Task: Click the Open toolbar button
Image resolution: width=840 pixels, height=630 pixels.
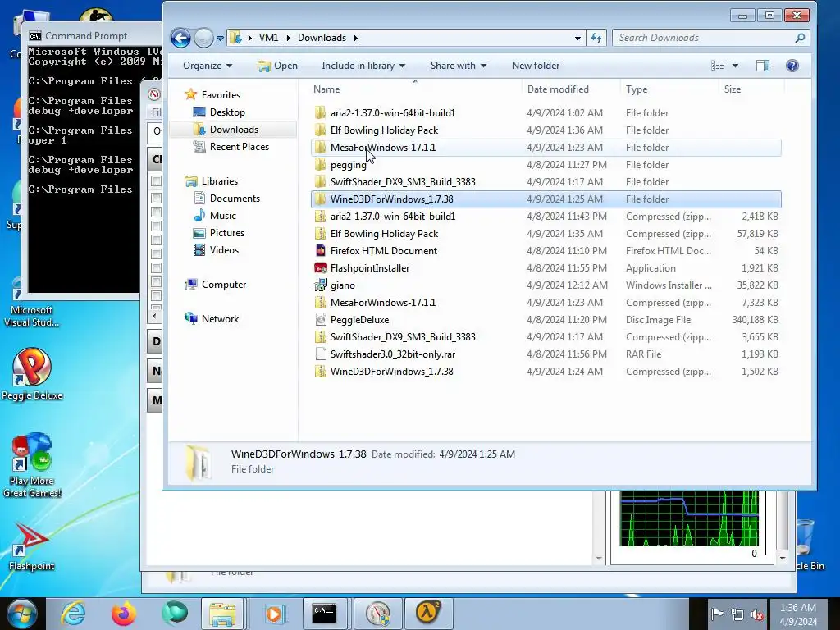Action: coord(277,66)
